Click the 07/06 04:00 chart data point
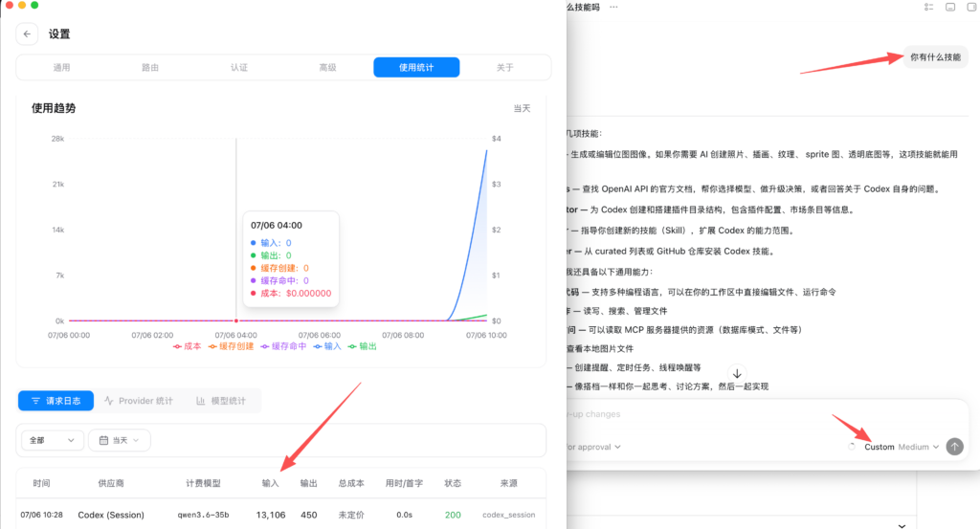The height and width of the screenshot is (529, 980). pyautogui.click(x=236, y=321)
